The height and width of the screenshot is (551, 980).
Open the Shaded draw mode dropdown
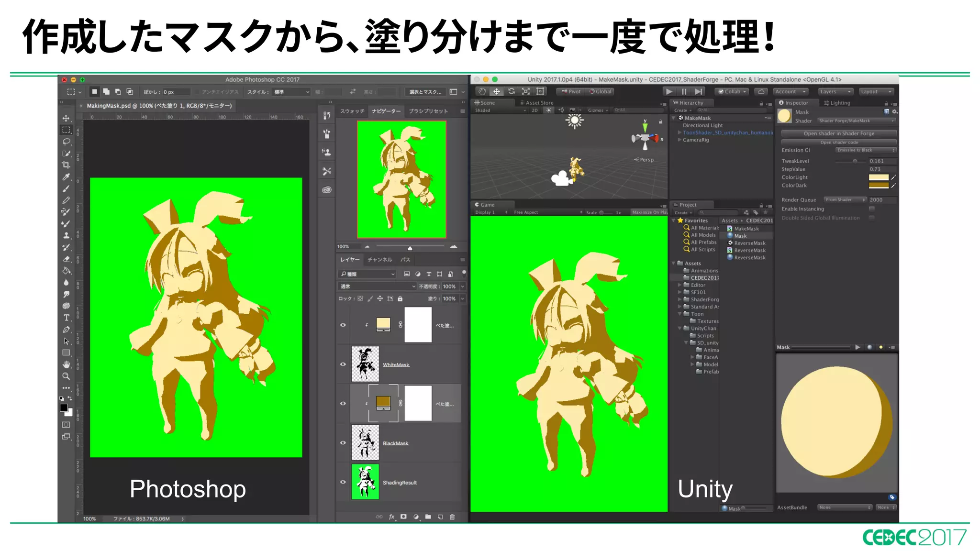(x=500, y=110)
